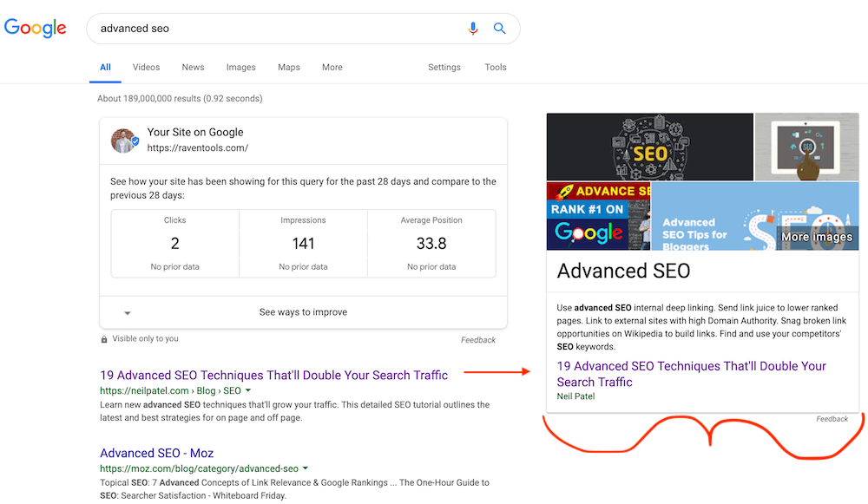Screen dimensions: 868x504
Task: Open the Settings menu
Action: coord(444,67)
